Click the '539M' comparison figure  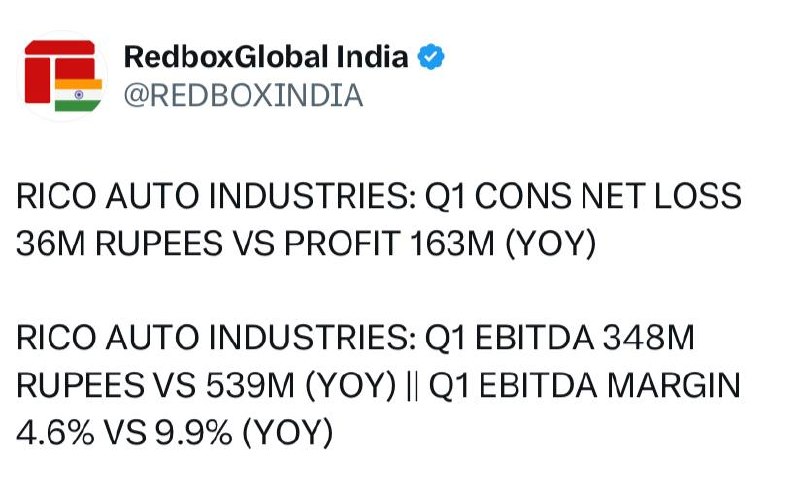coord(251,385)
